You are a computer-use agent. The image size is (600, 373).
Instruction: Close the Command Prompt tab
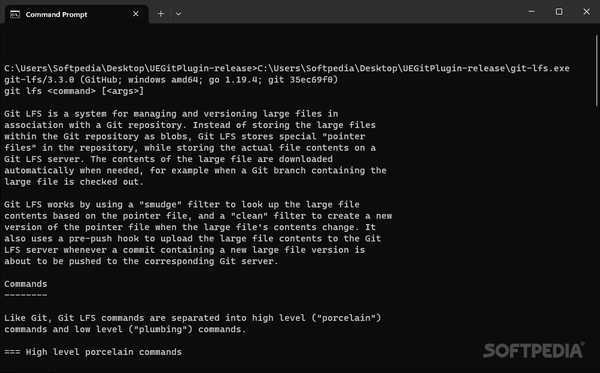coord(135,14)
